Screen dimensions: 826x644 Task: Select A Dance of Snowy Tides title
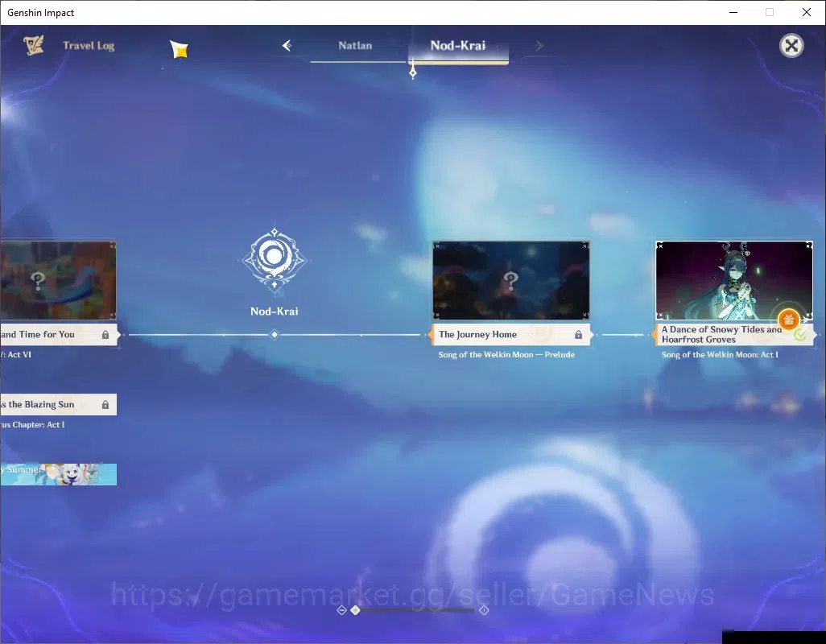(x=721, y=334)
